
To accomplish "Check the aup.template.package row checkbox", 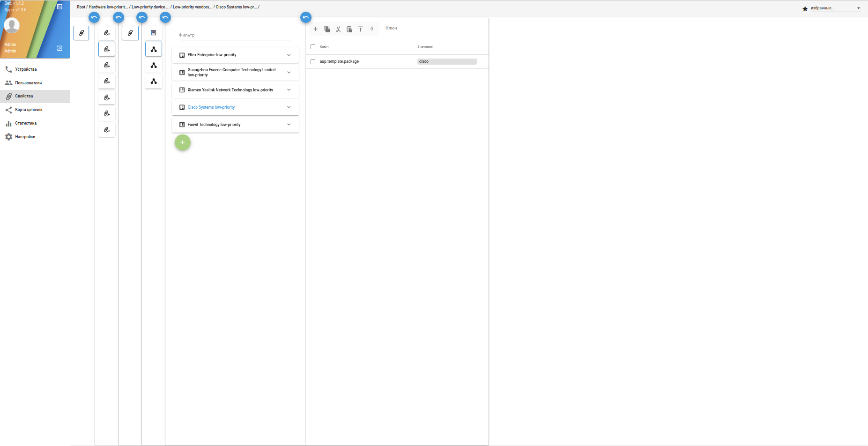I will [x=313, y=62].
